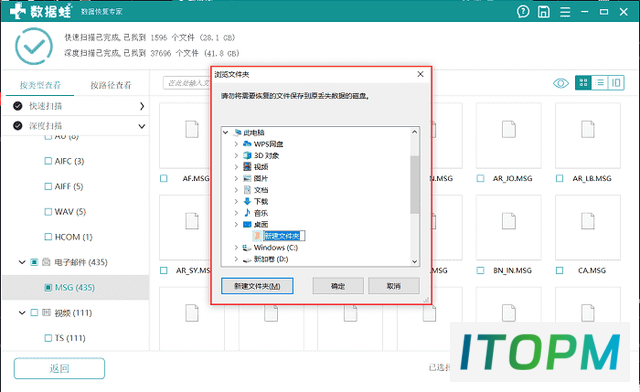640x392 pixels.
Task: Click the new folder name edit box
Action: coord(284,236)
